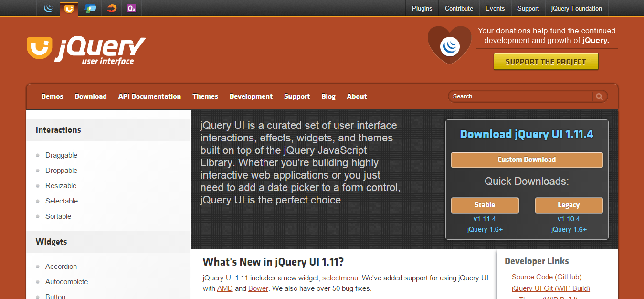Click the search magnifying glass icon
The image size is (644, 299).
pyautogui.click(x=600, y=96)
